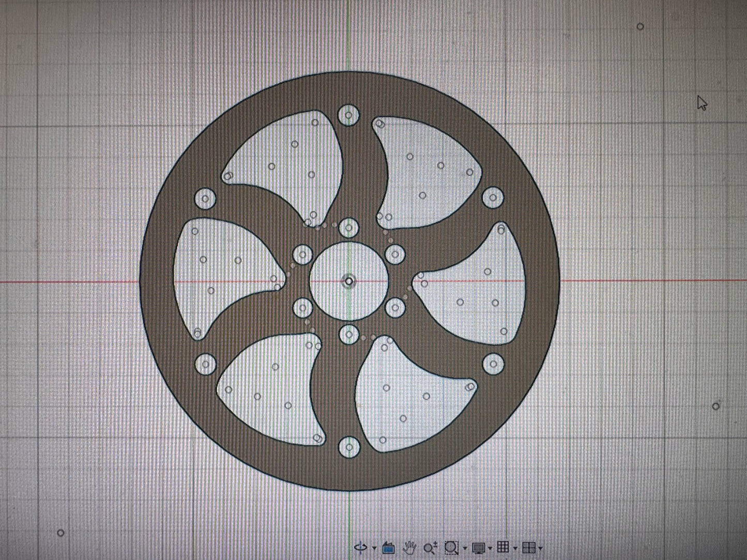This screenshot has width=747, height=560.
Task: Select the Pan tool
Action: click(410, 548)
